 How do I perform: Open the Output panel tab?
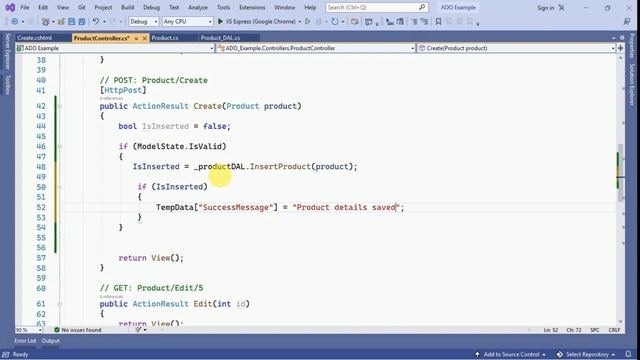[51, 341]
